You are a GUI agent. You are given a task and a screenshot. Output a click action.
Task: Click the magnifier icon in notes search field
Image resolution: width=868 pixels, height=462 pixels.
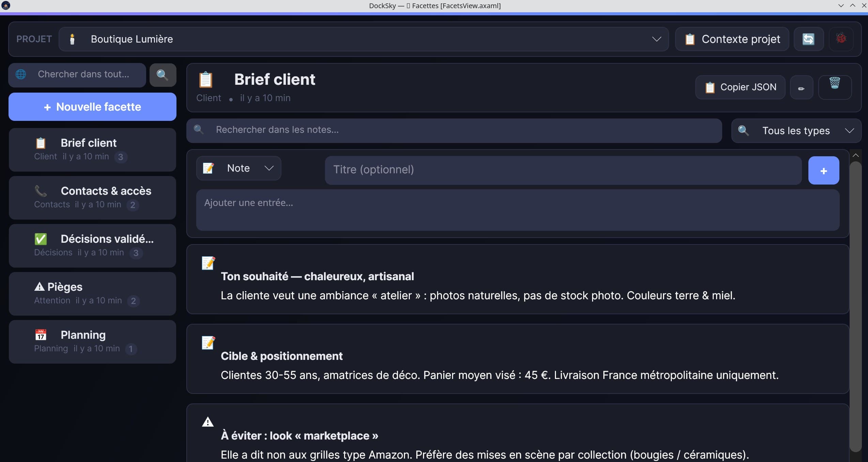(199, 129)
